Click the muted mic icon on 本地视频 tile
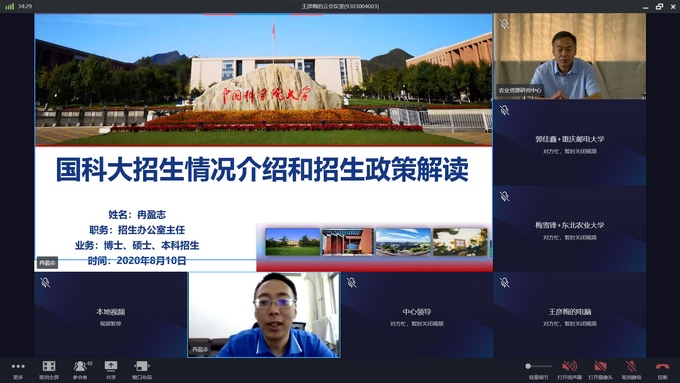Viewport: 680px width, 383px height. pos(45,283)
